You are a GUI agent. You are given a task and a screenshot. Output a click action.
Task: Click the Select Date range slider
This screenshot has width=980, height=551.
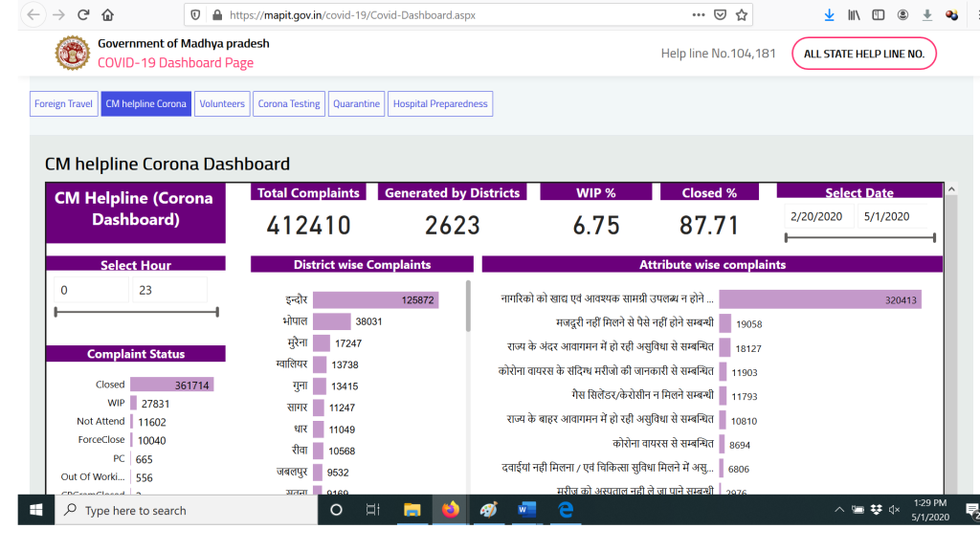coord(860,237)
